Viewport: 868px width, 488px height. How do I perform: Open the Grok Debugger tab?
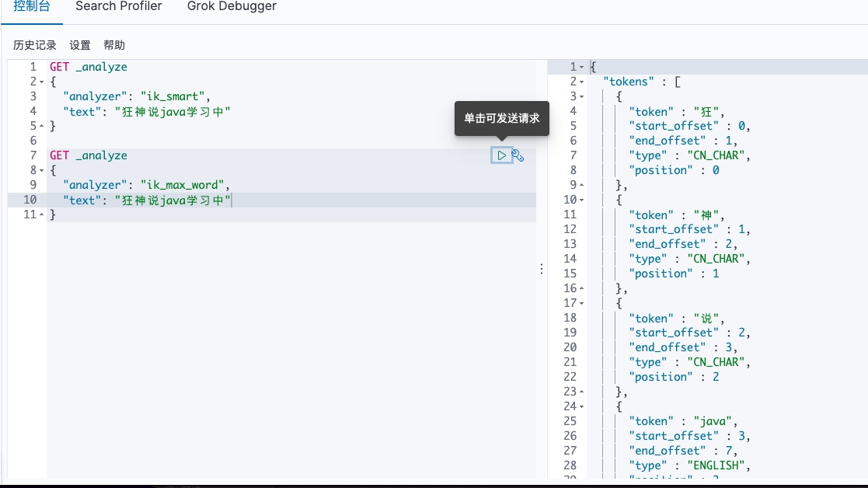click(x=232, y=6)
